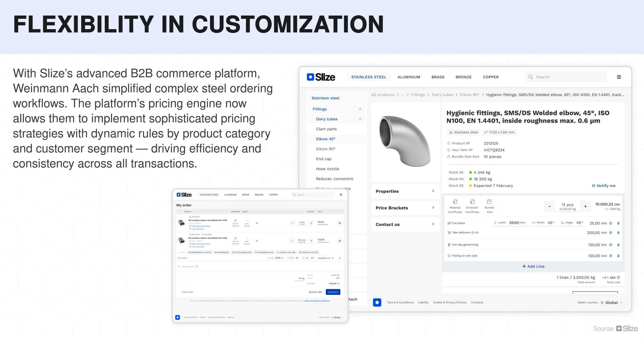Expand the Price Brackets section
This screenshot has height=337, width=644.
pyautogui.click(x=405, y=208)
